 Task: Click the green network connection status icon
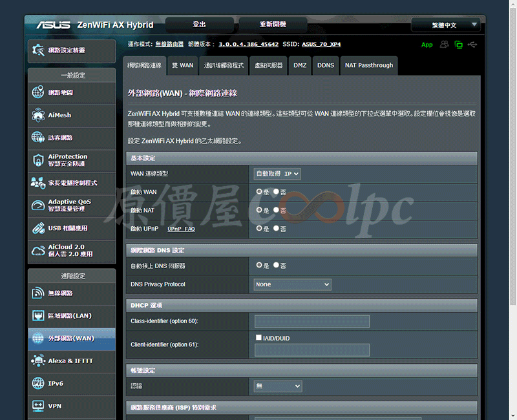458,45
